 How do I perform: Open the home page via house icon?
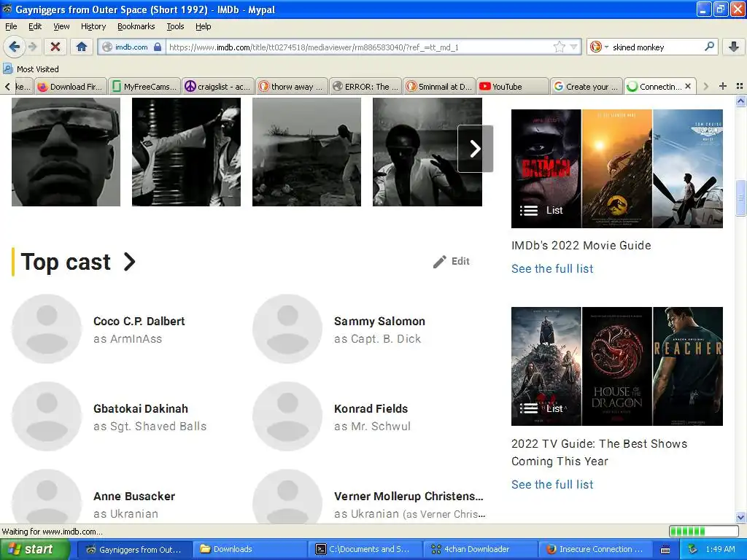pos(82,47)
